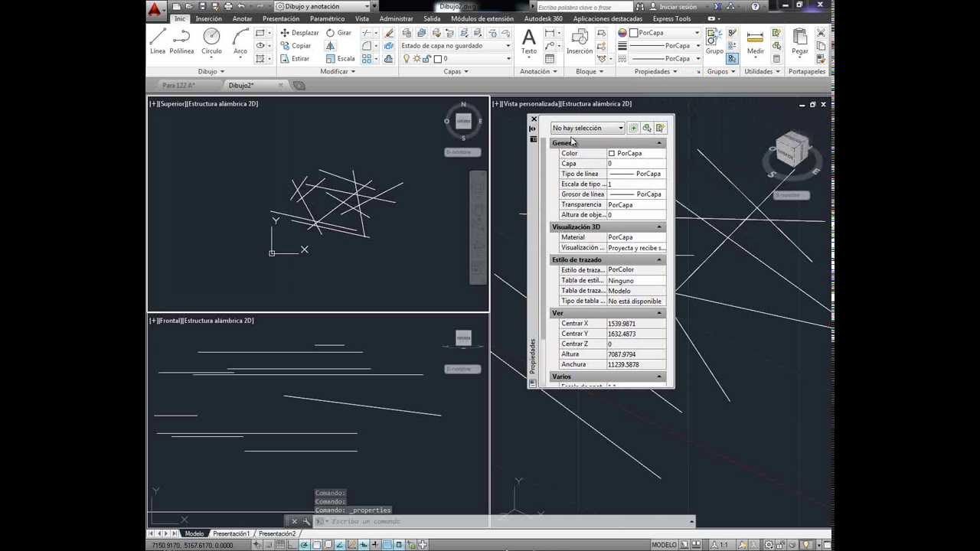Switch to the Paramétrico tab
The image size is (980, 551).
327,18
